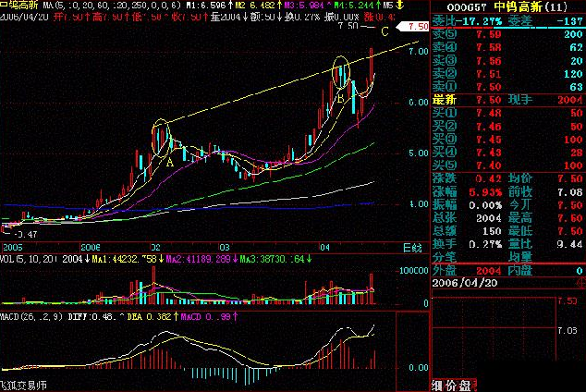This screenshot has height=392, width=586.
Task: Click the 最新 latest price value
Action: 488,100
